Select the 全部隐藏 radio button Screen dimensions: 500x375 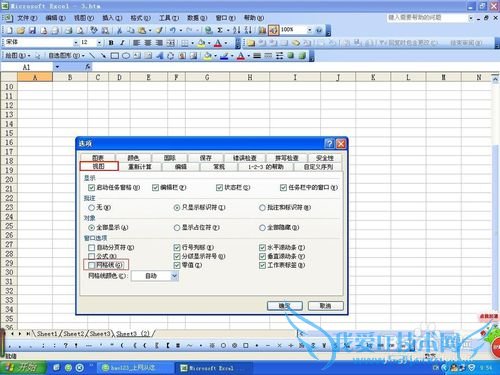(262, 228)
